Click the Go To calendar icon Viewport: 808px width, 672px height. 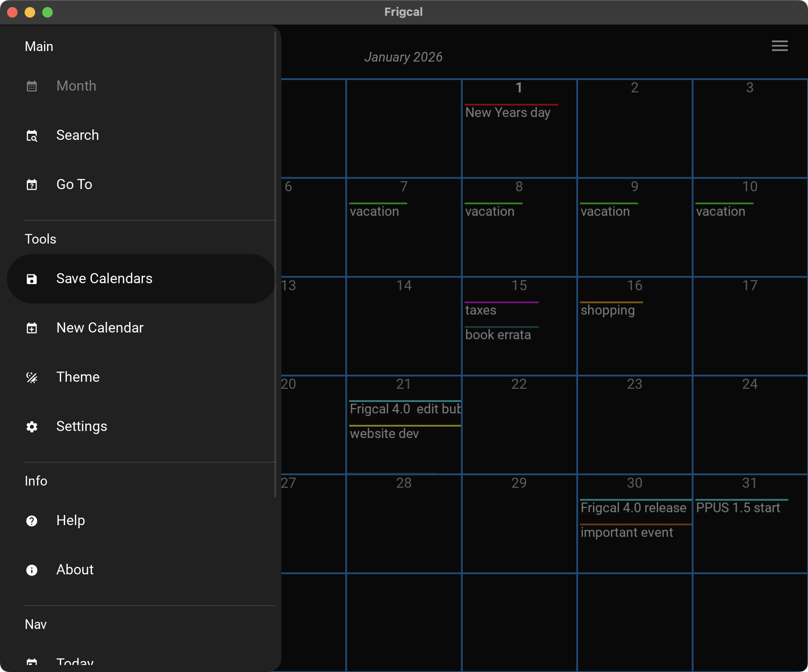point(32,185)
